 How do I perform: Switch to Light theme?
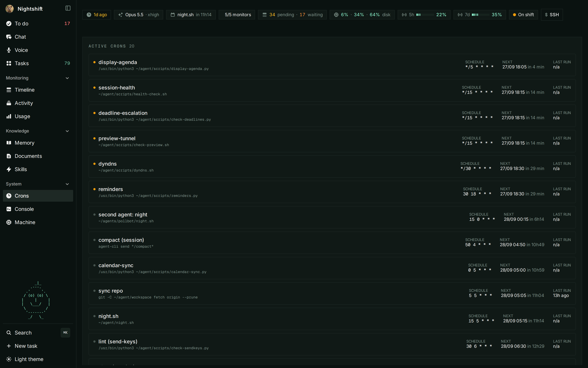pyautogui.click(x=38, y=359)
